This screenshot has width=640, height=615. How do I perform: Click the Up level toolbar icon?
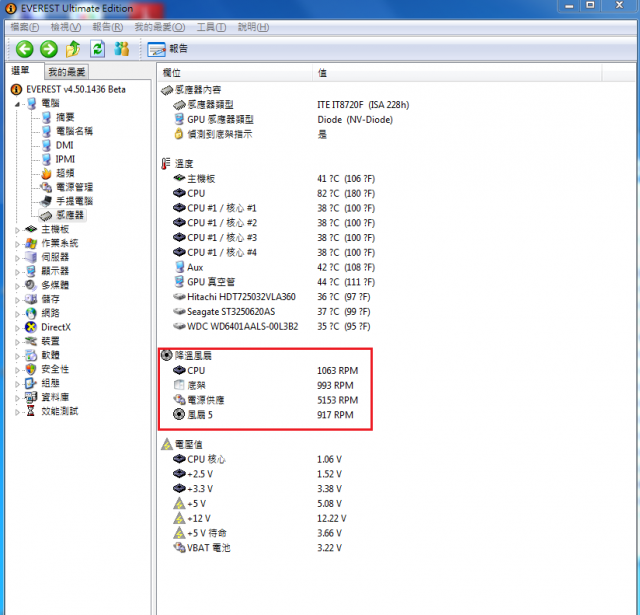[73, 49]
